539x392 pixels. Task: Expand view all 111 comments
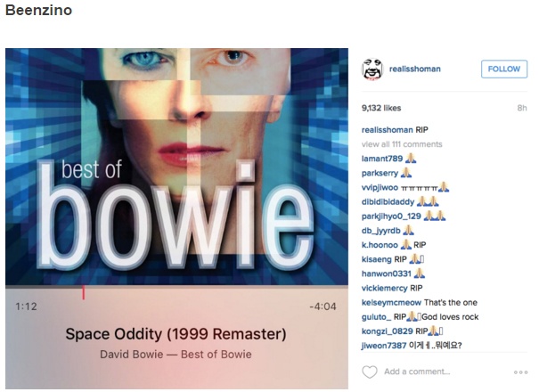coord(402,144)
